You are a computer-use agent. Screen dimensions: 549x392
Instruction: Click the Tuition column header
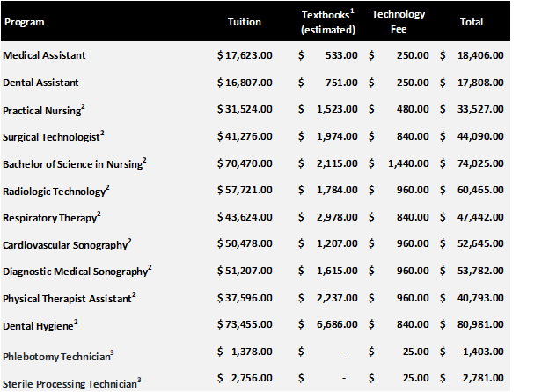(x=244, y=22)
